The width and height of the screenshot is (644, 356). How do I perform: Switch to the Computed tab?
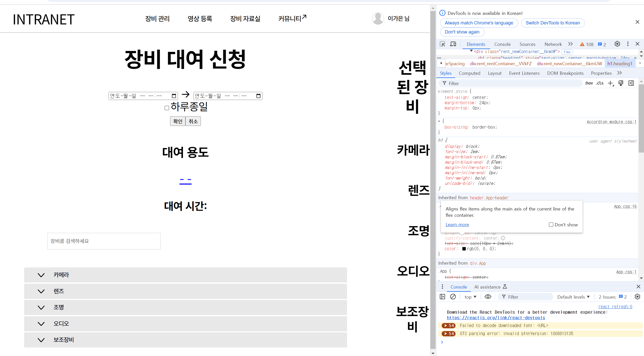[x=469, y=73]
